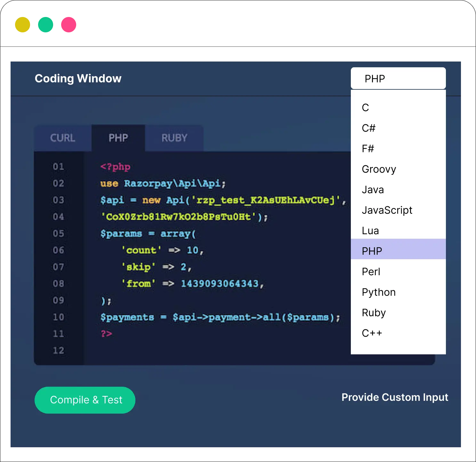Pick F# from the language options
The image size is (476, 462).
[x=368, y=149]
